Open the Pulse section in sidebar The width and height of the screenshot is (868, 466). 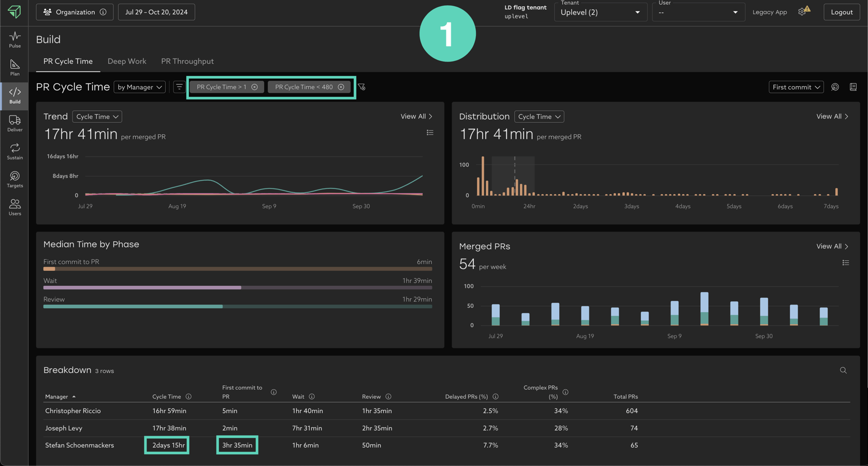[15, 39]
